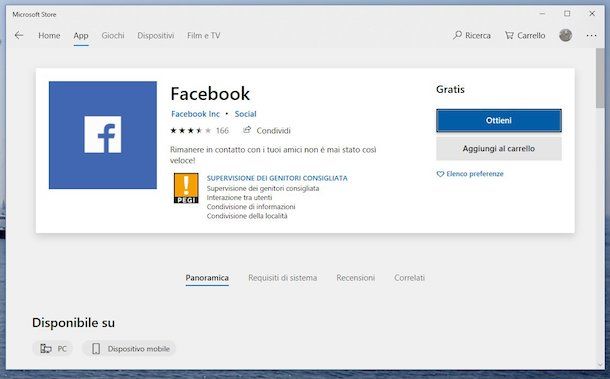610x379 pixels.
Task: Switch to Requisiti di sistema tab
Action: (282, 278)
